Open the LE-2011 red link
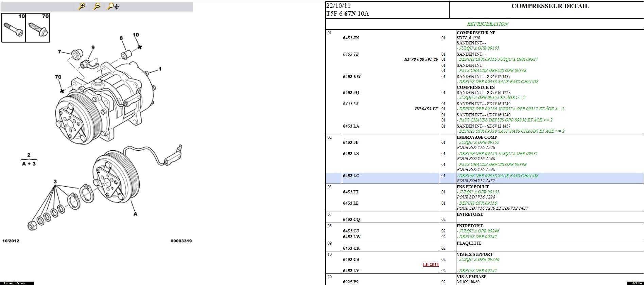 (431, 265)
